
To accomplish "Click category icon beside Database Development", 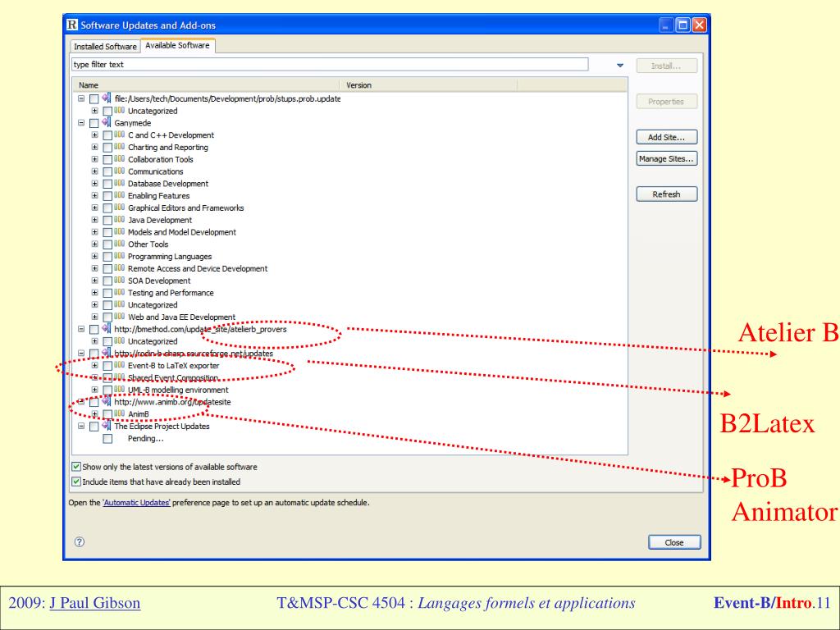I will point(120,183).
